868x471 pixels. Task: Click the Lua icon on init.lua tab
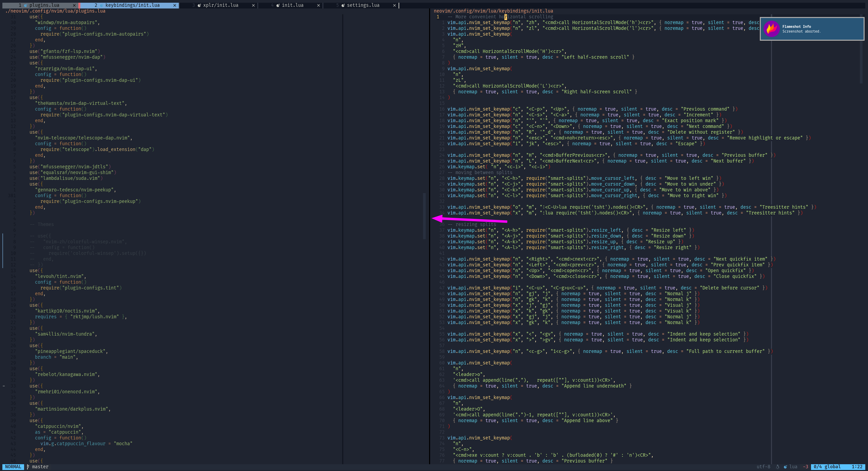(x=278, y=5)
